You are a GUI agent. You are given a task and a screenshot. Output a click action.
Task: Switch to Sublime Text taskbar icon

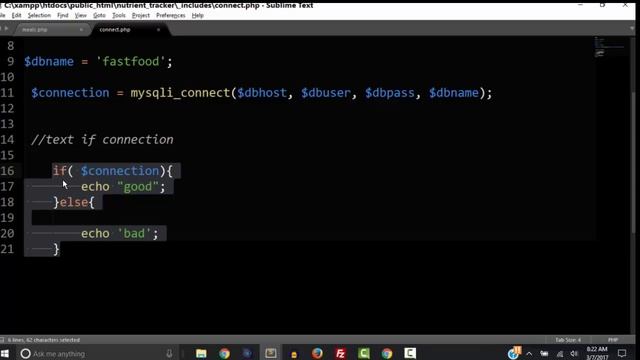coord(270,353)
